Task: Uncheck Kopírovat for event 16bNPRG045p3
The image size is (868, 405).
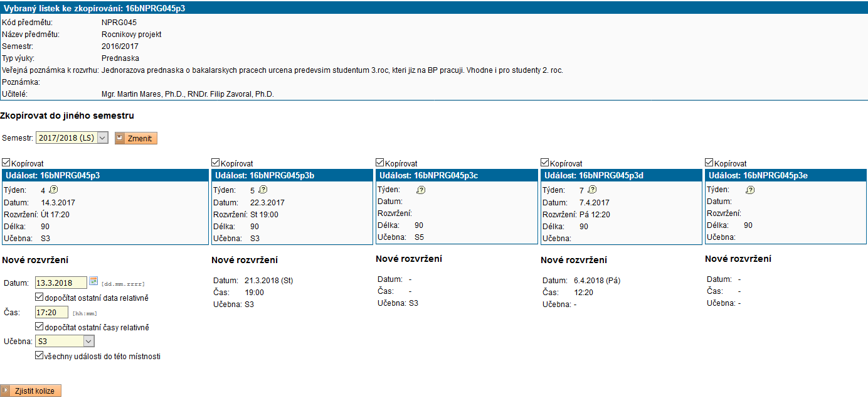Action: click(6, 163)
